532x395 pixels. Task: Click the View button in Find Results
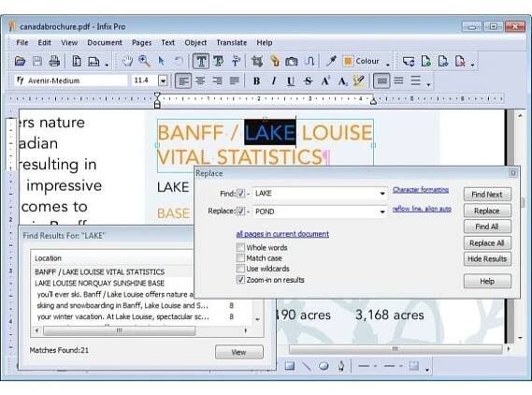pos(238,352)
